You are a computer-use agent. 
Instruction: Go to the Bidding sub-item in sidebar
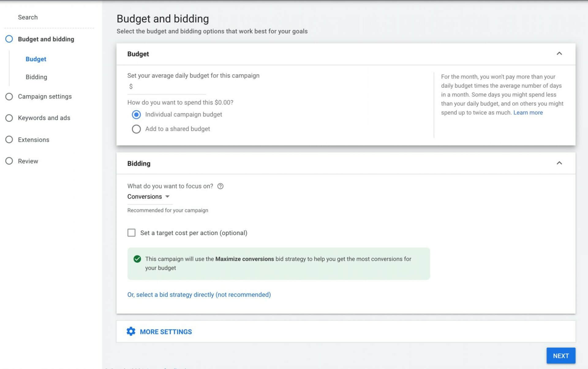coord(36,77)
